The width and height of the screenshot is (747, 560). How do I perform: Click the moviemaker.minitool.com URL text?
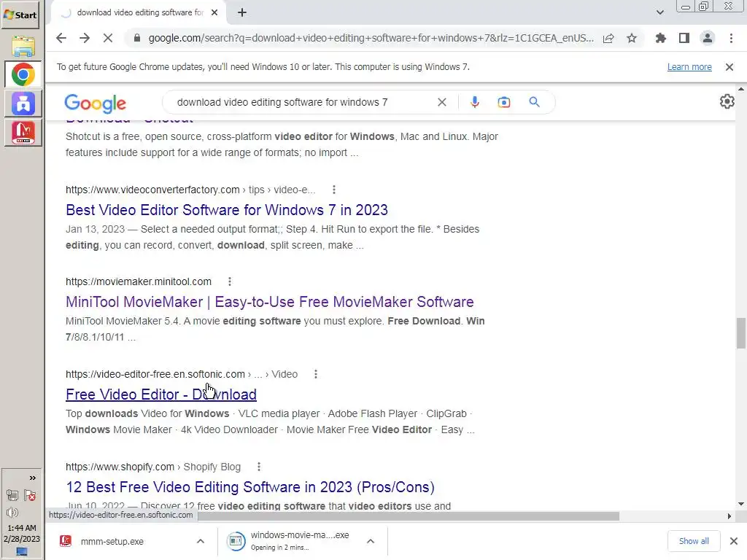139,281
